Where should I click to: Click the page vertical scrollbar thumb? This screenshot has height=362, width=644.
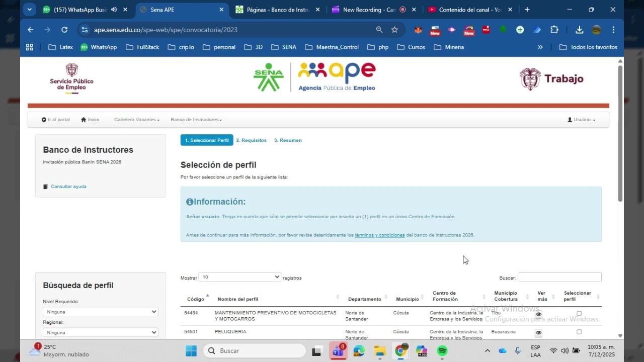pos(620,133)
